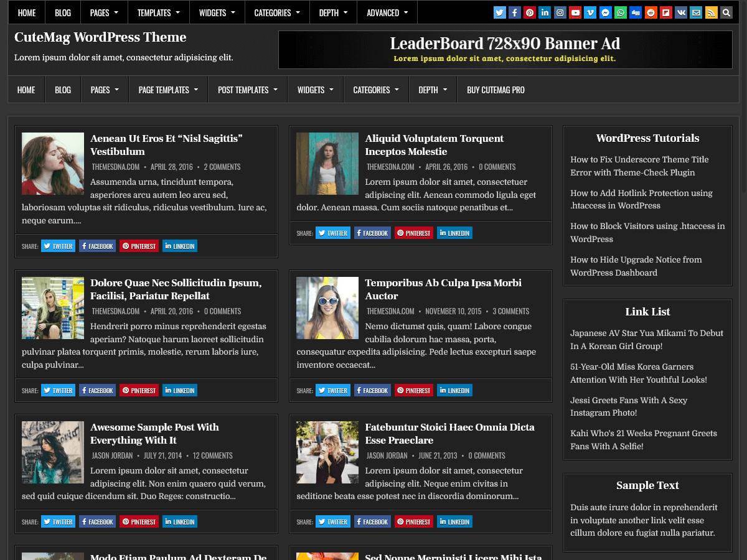Select the email envelope icon in the top bar
Screen dimensions: 747x560
click(x=696, y=12)
